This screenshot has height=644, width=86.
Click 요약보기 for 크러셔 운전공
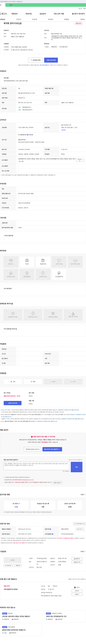77,591
